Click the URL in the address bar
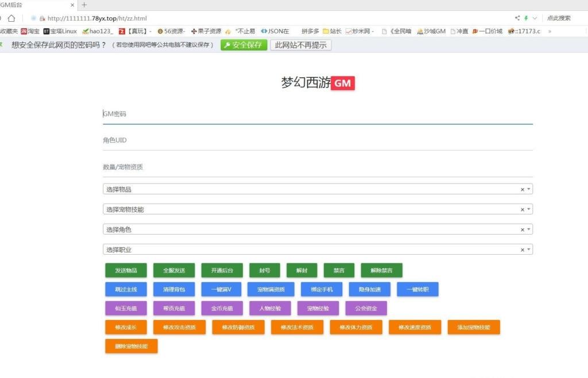Screen dimensions: 588x378 click(97, 18)
